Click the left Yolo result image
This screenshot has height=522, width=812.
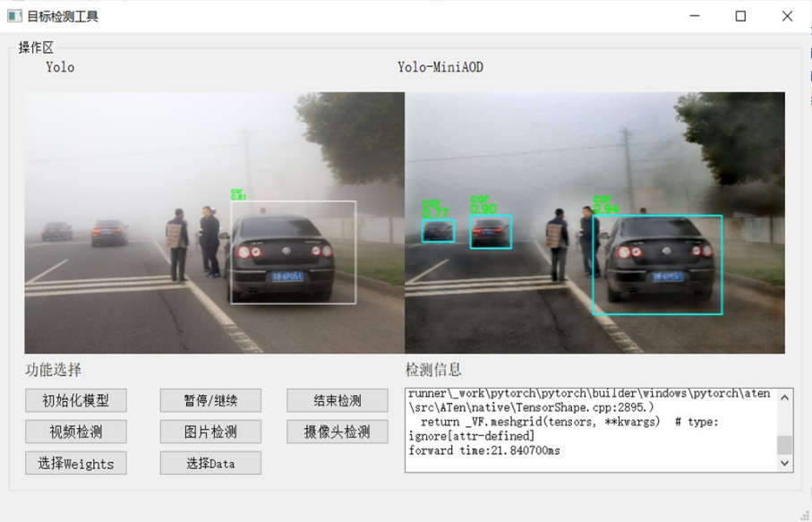(x=214, y=223)
